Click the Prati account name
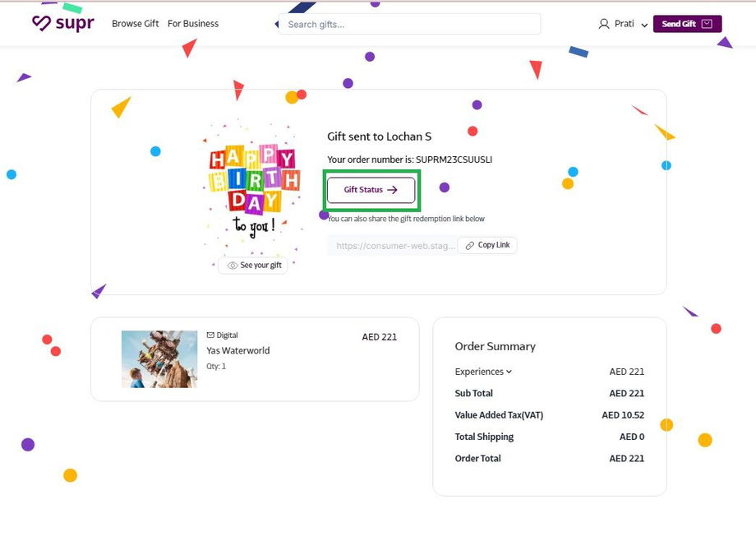This screenshot has height=555, width=756. (625, 24)
